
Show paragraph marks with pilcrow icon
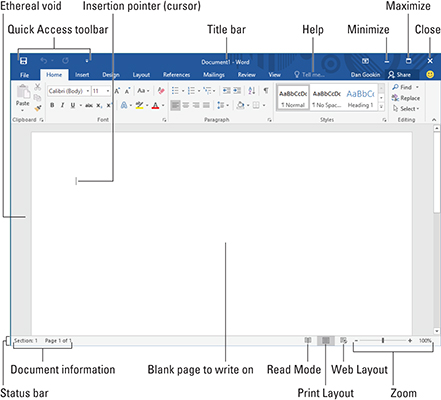[266, 91]
